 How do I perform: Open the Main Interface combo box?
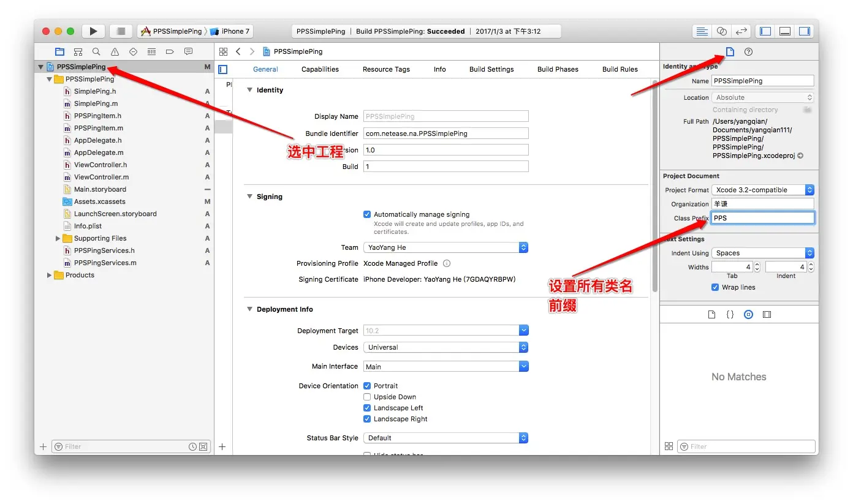point(445,366)
